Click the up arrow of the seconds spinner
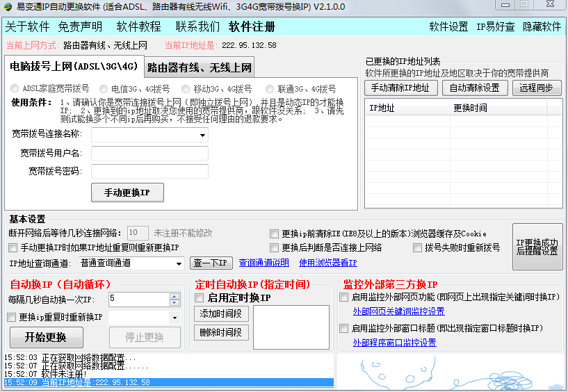The image size is (568, 392). point(175,296)
